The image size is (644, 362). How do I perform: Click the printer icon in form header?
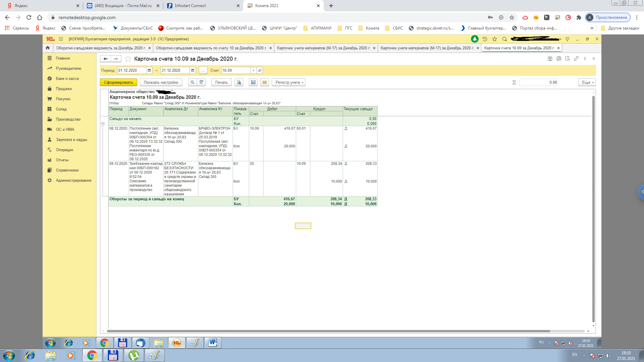click(559, 59)
